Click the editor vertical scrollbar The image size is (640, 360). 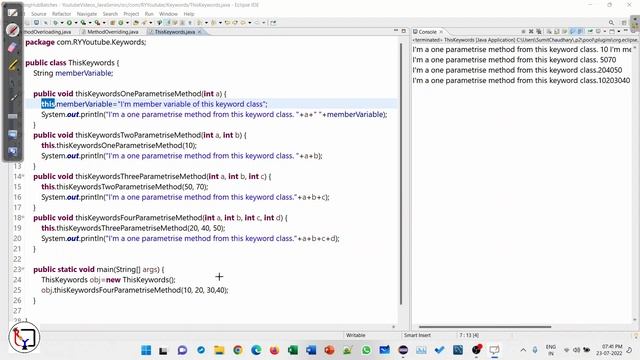click(x=401, y=173)
